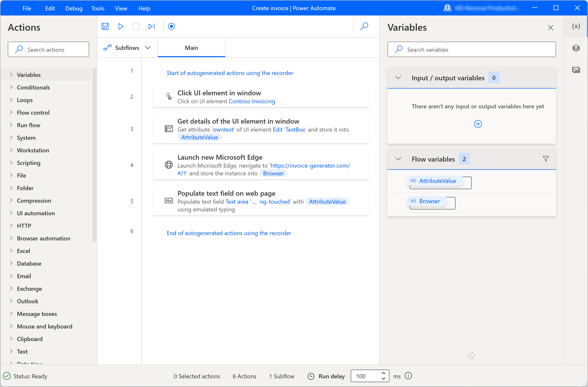
Task: Click the Flow variables filter icon
Action: point(546,158)
